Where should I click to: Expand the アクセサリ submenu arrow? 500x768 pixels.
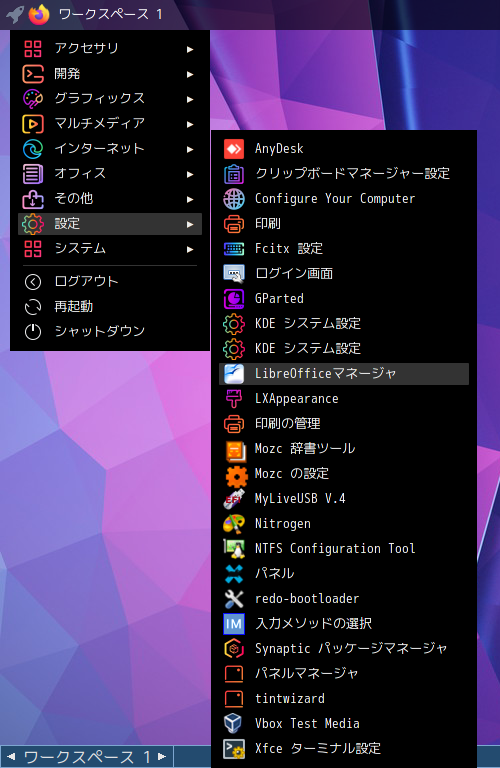tap(190, 49)
